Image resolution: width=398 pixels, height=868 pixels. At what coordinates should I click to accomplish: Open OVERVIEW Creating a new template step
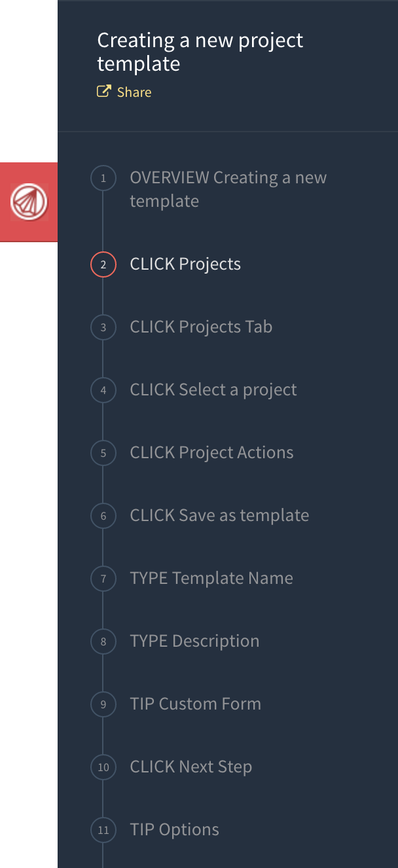228,189
